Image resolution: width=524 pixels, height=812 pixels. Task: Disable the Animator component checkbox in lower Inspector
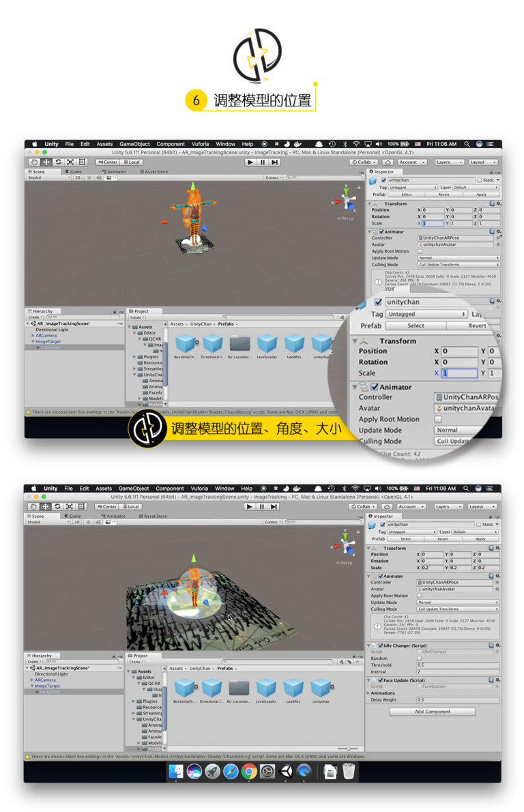[x=380, y=576]
